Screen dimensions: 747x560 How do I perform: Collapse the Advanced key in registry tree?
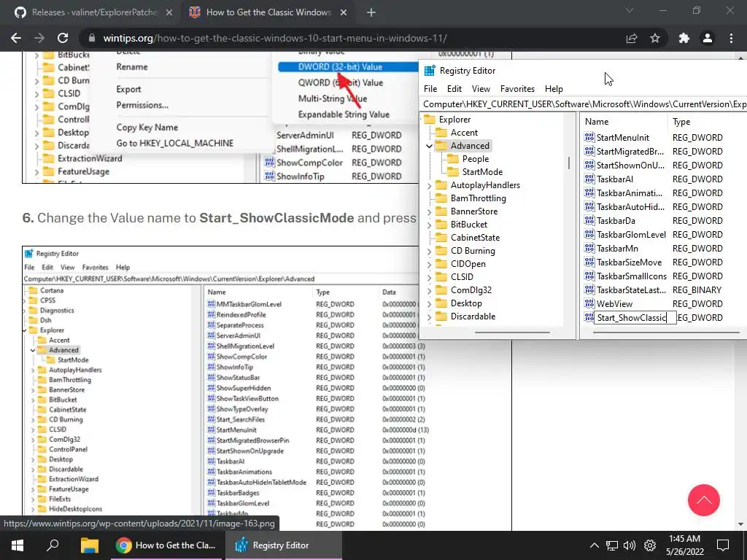pyautogui.click(x=429, y=146)
